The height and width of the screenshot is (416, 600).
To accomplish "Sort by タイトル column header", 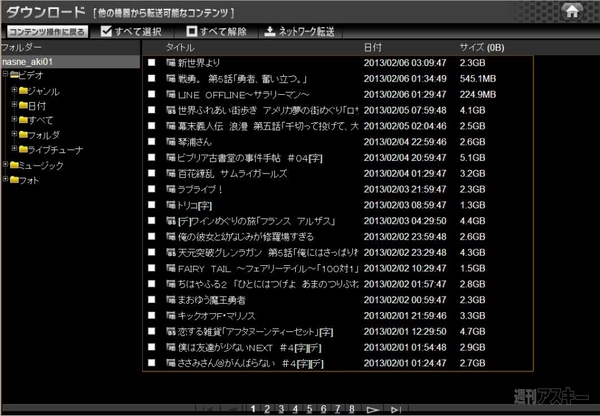I will tap(180, 47).
